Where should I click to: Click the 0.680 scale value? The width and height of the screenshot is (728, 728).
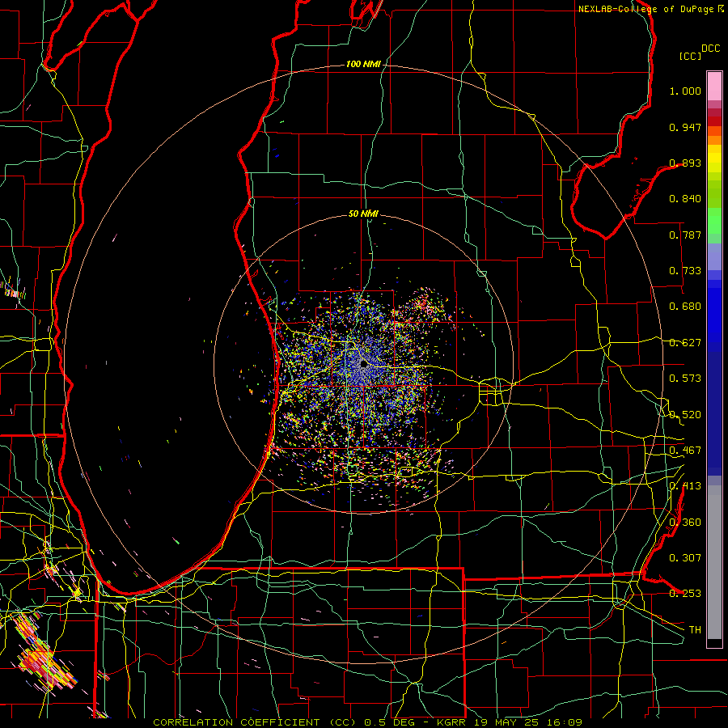pyautogui.click(x=685, y=307)
